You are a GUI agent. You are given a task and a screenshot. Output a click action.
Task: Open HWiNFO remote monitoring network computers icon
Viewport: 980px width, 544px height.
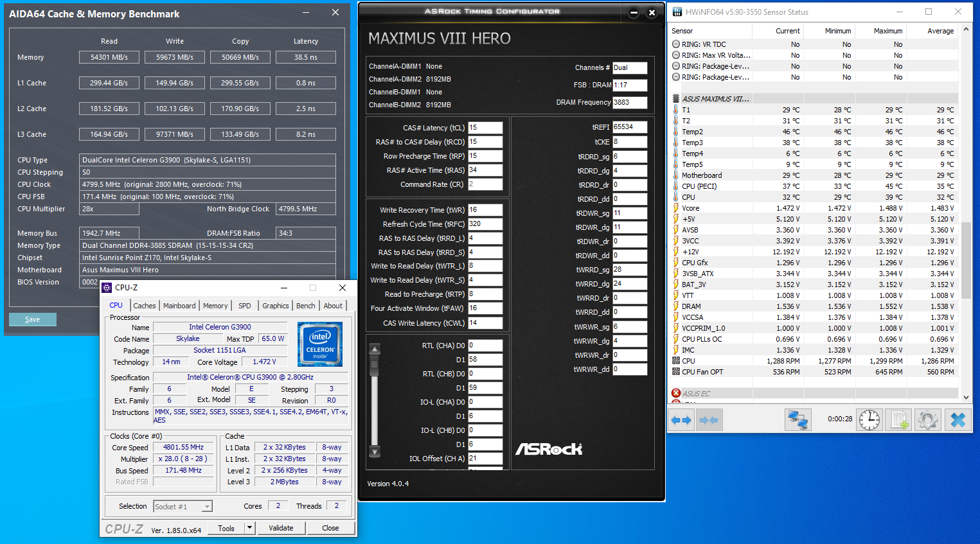coord(797,420)
